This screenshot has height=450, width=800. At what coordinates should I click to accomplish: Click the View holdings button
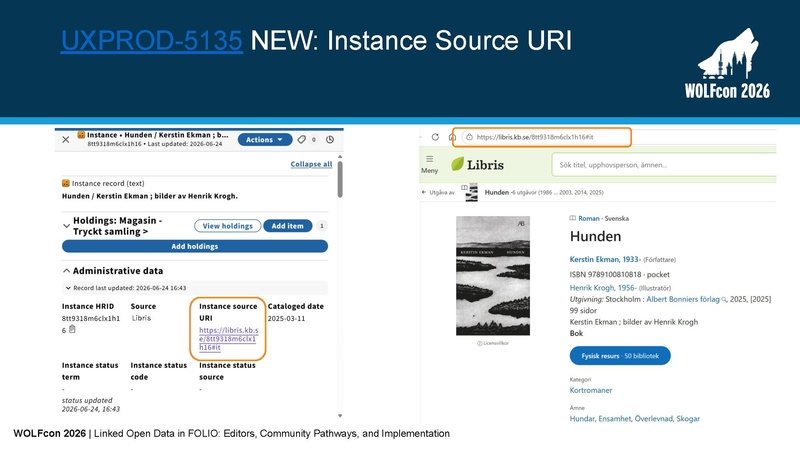click(228, 226)
